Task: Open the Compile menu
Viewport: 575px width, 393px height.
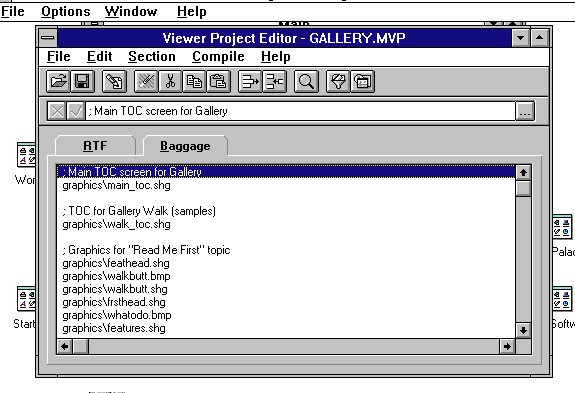Action: pos(218,57)
